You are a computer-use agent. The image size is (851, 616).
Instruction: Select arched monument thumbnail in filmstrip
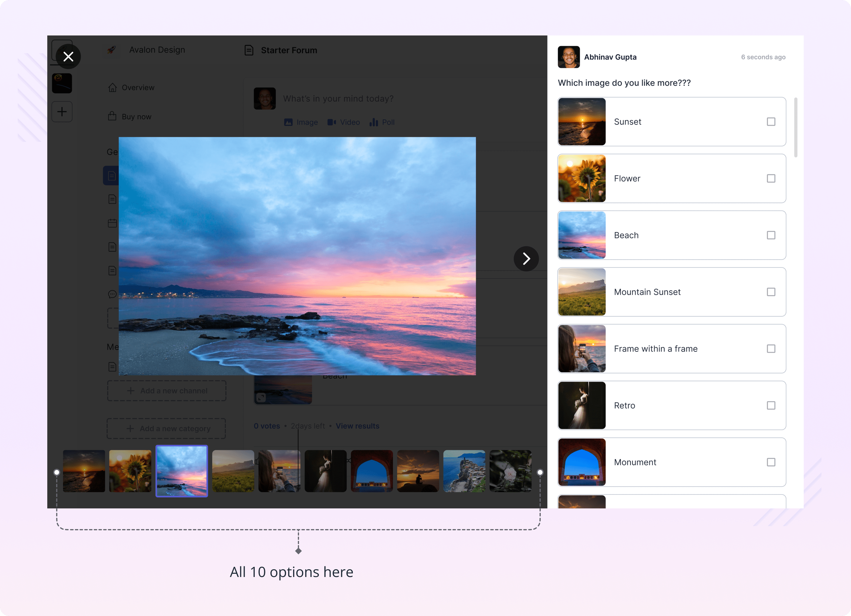372,471
